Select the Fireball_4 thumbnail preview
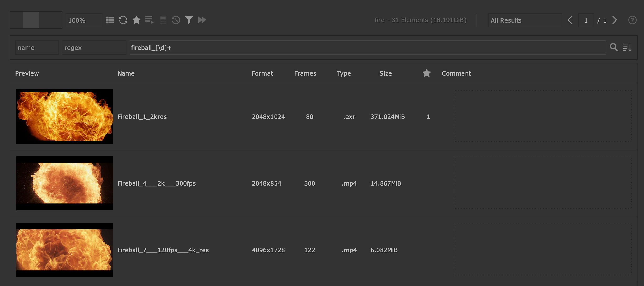This screenshot has width=644, height=286. (65, 183)
